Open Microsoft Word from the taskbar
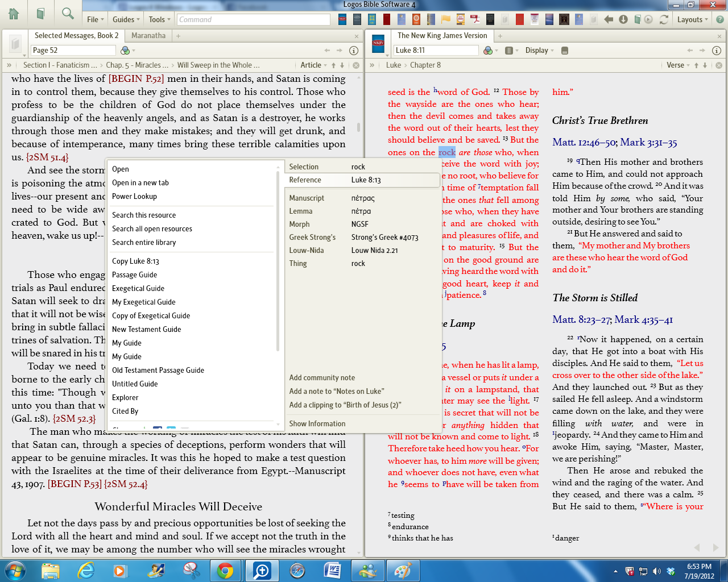 coord(332,571)
